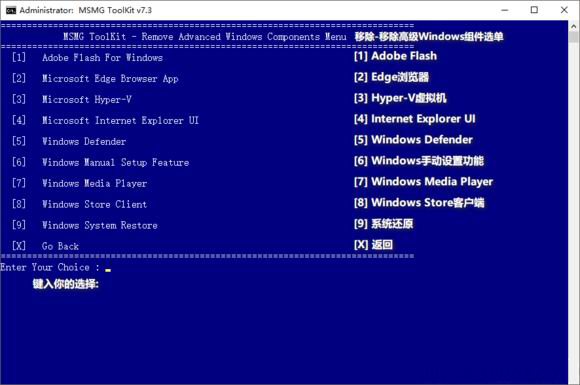Click the '[5] Windows Defender' translation label
Viewport: 580px width, 385px height.
(413, 140)
